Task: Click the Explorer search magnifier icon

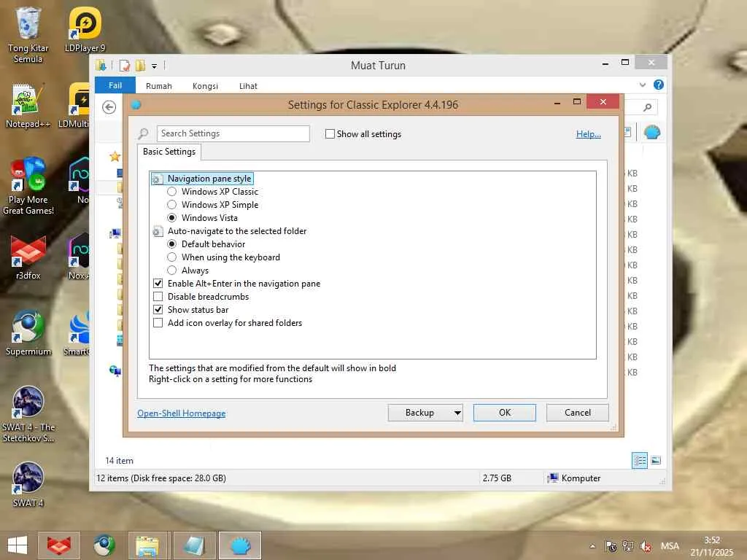Action: [x=647, y=107]
